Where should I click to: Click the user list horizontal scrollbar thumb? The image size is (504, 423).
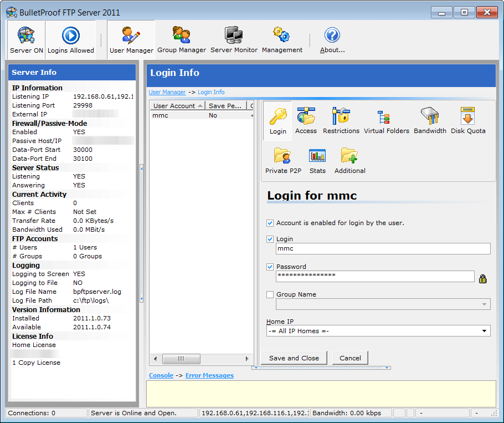181,359
